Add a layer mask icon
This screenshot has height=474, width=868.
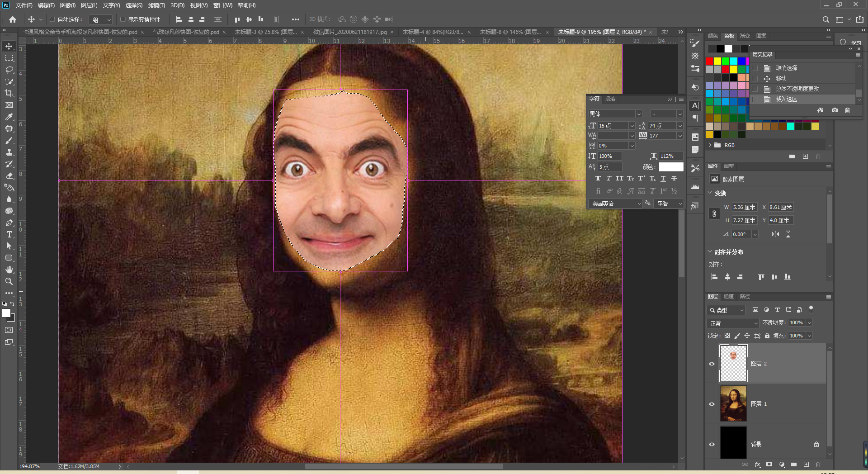click(x=769, y=465)
